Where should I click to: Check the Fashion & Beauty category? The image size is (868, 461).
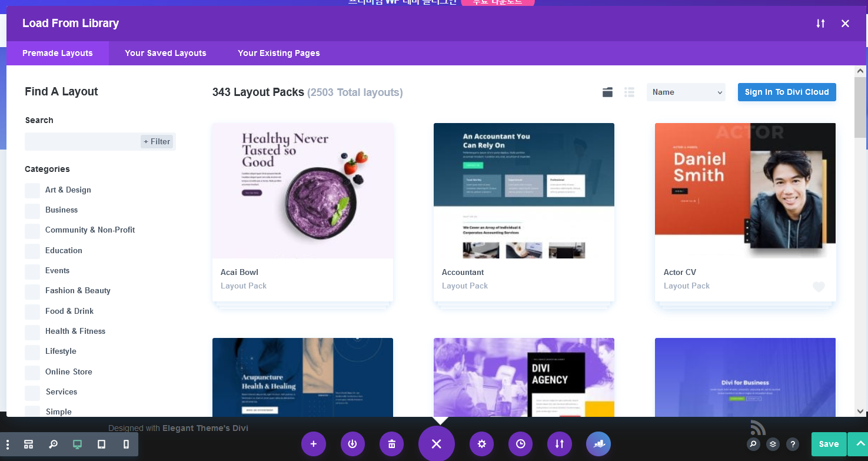(32, 291)
